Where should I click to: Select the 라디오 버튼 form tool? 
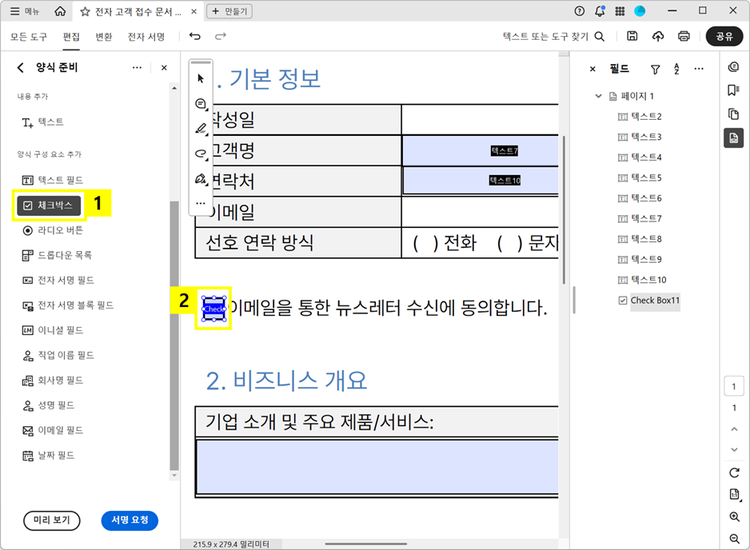coord(53,231)
